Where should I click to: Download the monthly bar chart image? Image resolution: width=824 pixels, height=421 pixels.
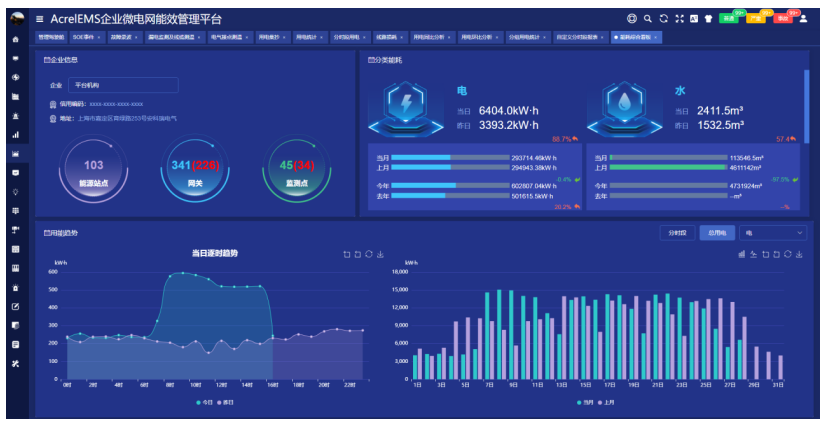tap(799, 254)
